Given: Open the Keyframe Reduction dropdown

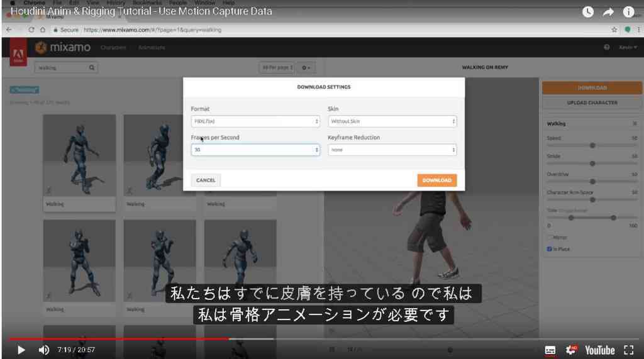Looking at the screenshot, I should pos(392,150).
